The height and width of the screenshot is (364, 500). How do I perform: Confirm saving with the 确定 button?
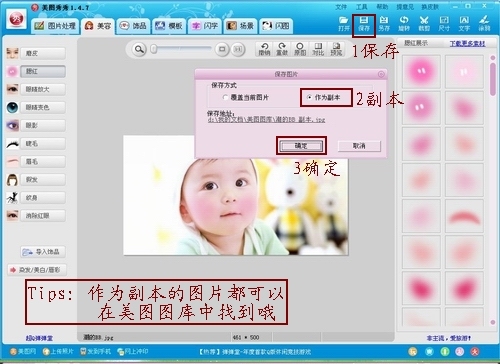[301, 146]
